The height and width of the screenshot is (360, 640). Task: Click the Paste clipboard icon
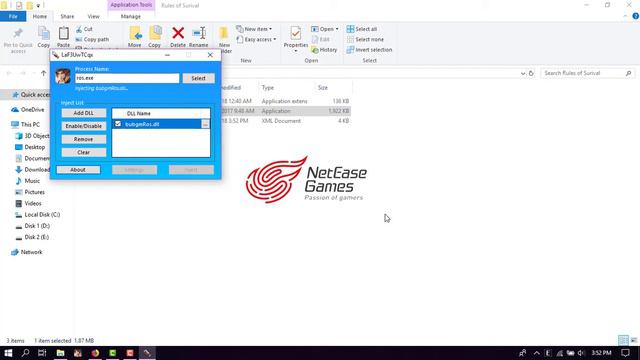(63, 33)
